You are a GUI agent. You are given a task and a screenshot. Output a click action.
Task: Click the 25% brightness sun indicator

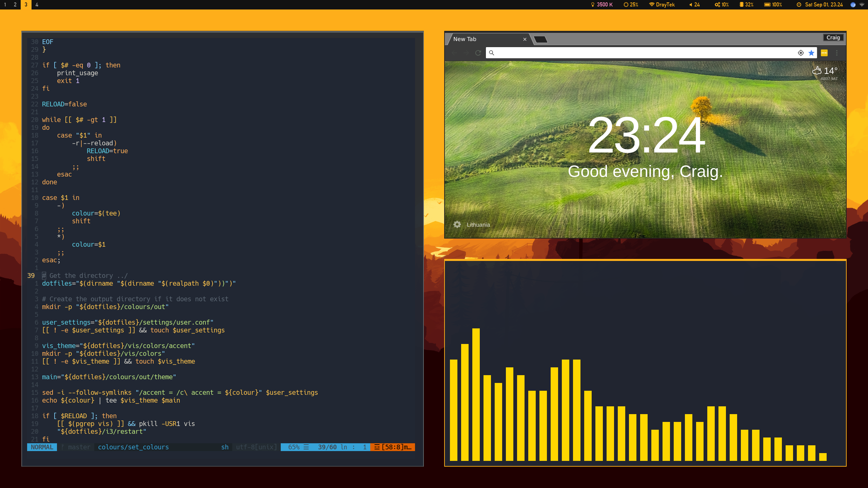(631, 5)
